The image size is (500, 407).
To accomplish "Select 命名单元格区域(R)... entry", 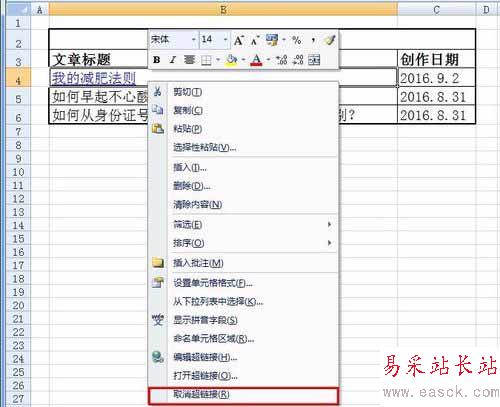I will point(243,339).
